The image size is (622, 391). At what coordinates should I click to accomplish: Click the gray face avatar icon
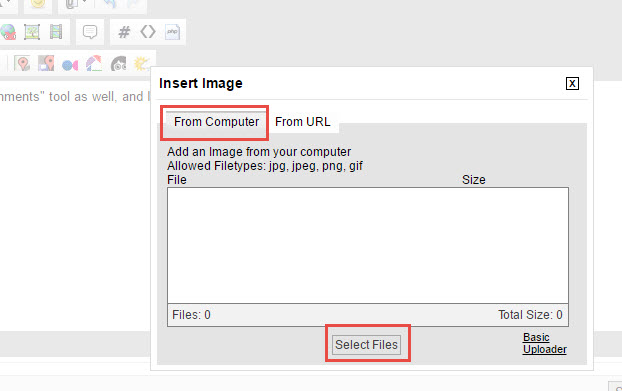tap(118, 64)
